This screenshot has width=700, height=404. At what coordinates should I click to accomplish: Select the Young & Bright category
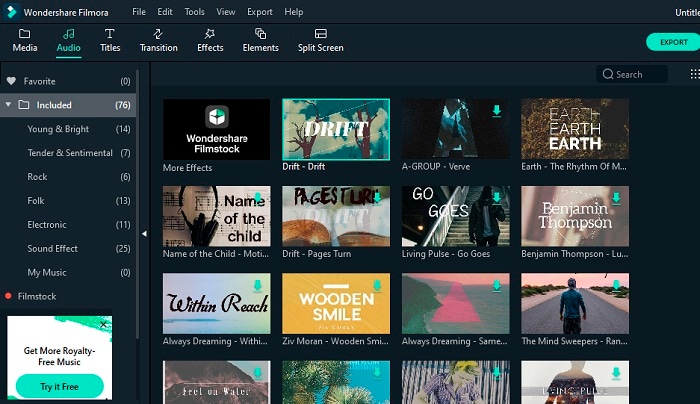(x=68, y=129)
